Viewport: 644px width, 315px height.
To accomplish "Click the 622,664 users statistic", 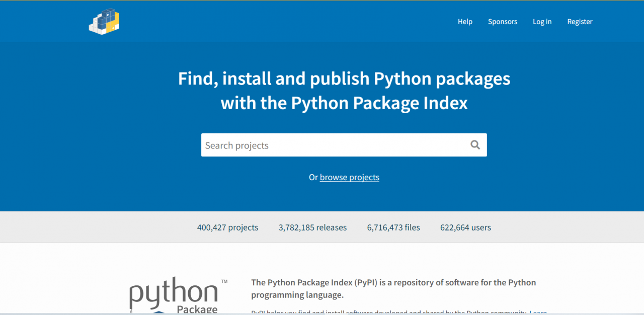I will pyautogui.click(x=465, y=227).
